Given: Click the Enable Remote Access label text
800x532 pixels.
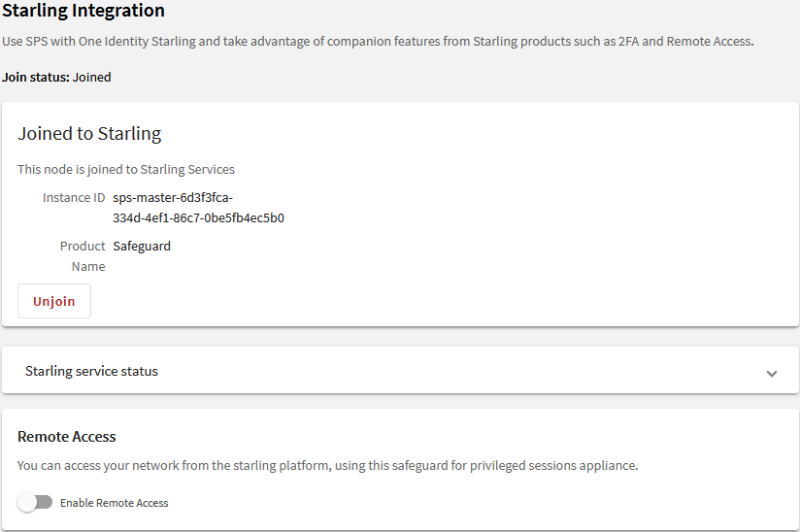Looking at the screenshot, I should [114, 503].
